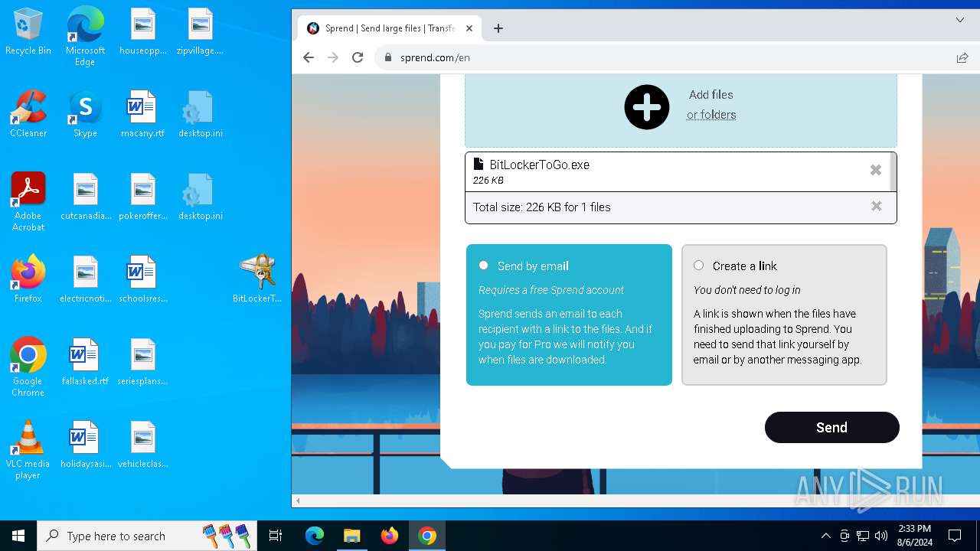Viewport: 980px width, 551px height.
Task: Open Firefox from the taskbar
Action: (390, 536)
